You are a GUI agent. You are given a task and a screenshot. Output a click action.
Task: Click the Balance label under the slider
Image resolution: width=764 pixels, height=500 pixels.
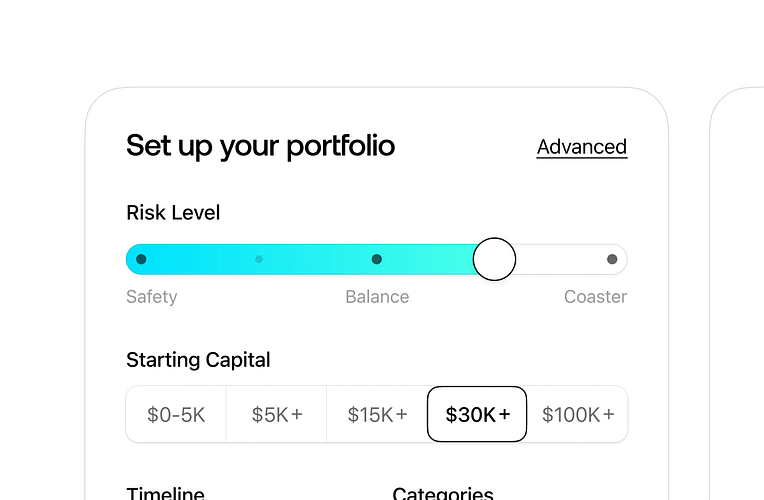[377, 297]
